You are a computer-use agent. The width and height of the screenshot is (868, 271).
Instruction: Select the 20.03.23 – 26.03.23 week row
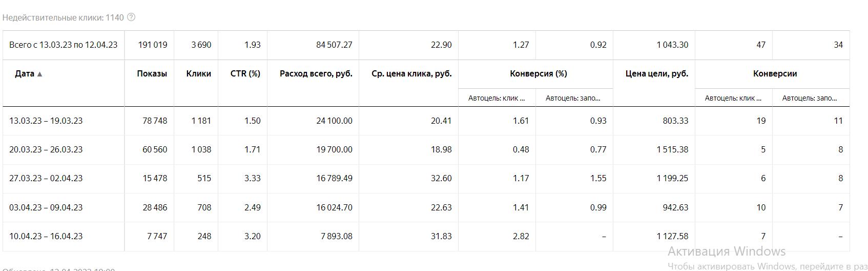pyautogui.click(x=46, y=150)
